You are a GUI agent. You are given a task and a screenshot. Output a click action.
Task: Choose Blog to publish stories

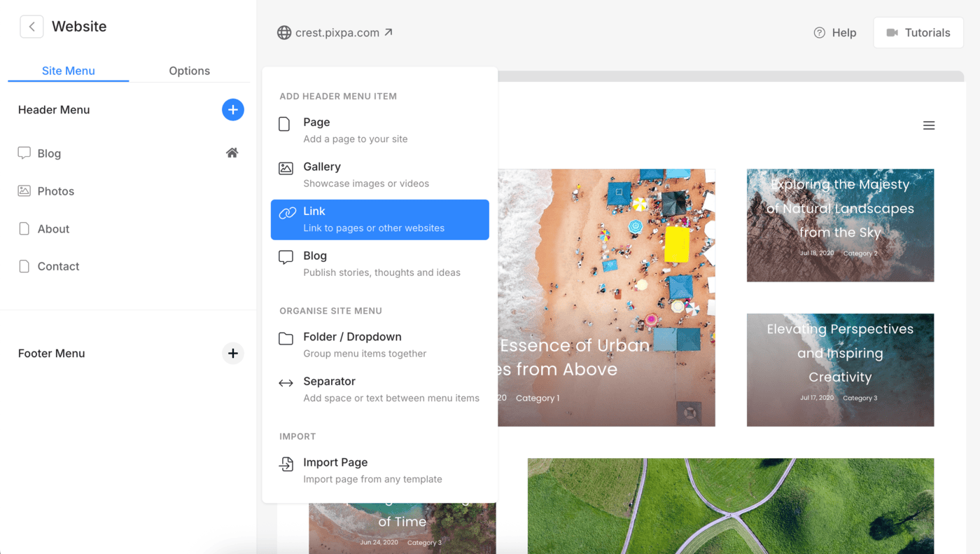pos(380,264)
